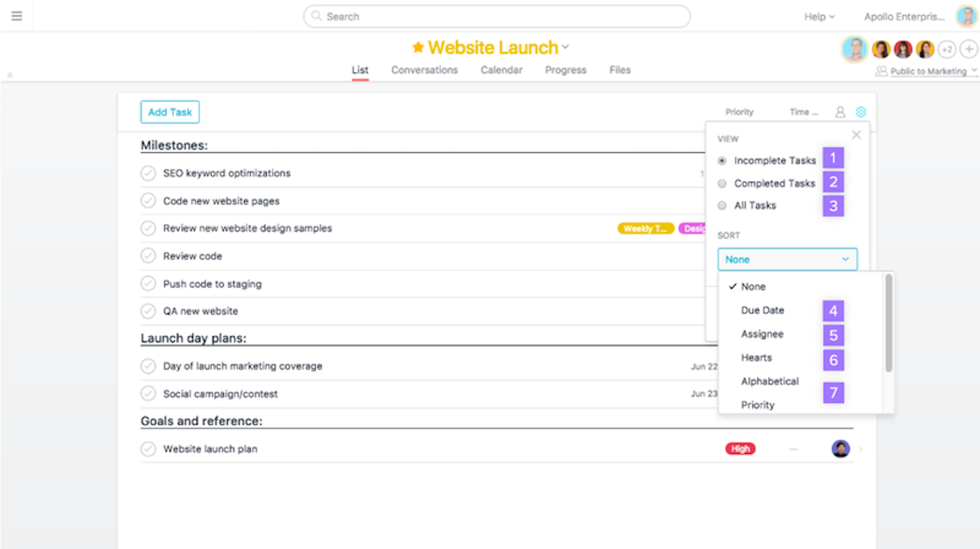Open your profile avatar at top right
This screenshot has width=980, height=549.
[966, 16]
